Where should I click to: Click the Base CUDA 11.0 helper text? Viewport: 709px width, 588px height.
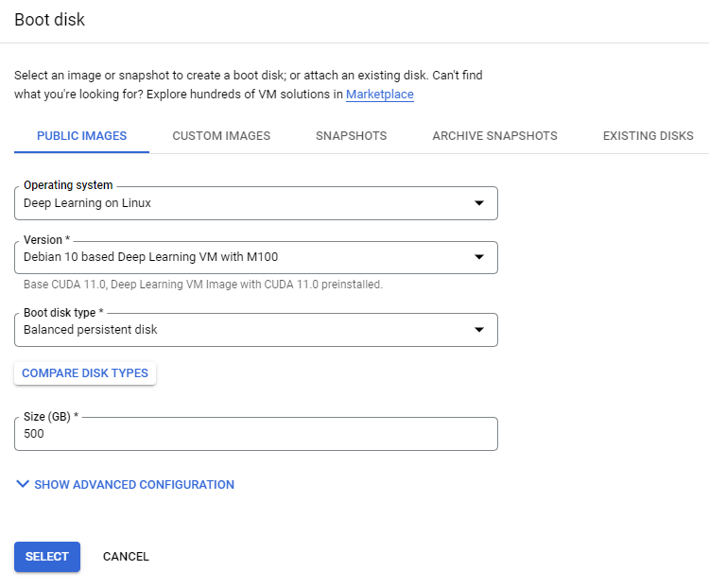(203, 284)
